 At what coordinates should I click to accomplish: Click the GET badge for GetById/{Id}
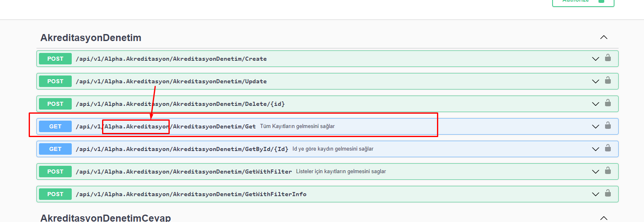(55, 149)
